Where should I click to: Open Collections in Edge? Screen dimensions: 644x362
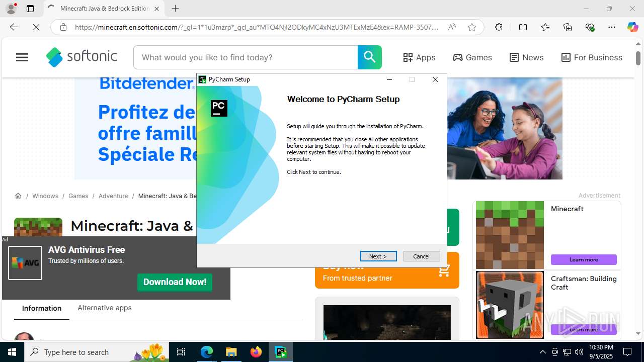point(568,27)
